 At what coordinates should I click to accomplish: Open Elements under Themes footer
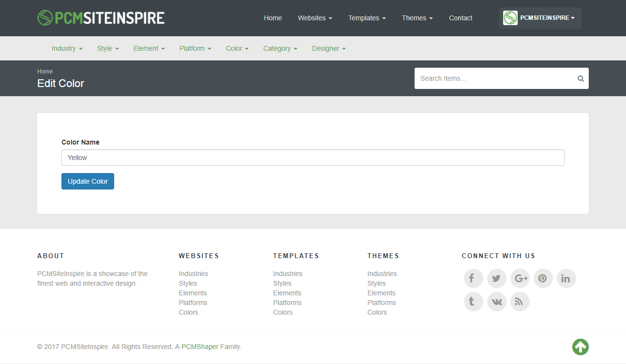[x=381, y=293]
